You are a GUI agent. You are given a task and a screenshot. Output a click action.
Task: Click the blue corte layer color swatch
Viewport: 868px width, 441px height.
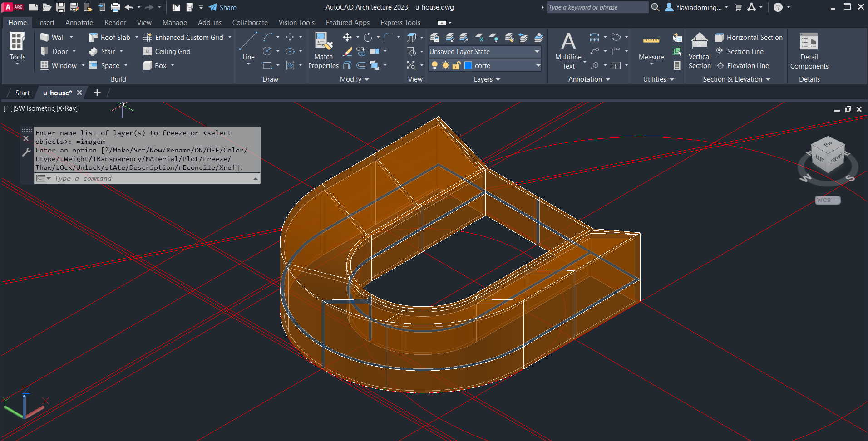click(468, 65)
